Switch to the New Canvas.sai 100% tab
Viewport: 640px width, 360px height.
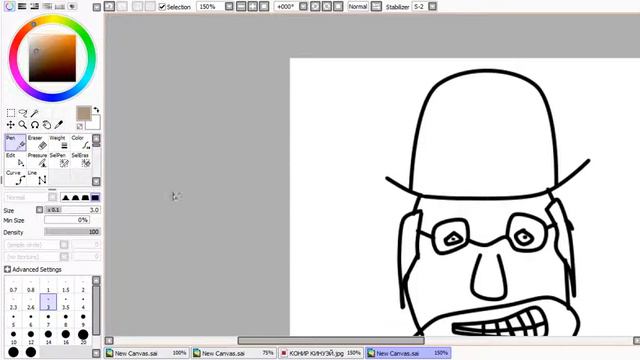pos(147,353)
